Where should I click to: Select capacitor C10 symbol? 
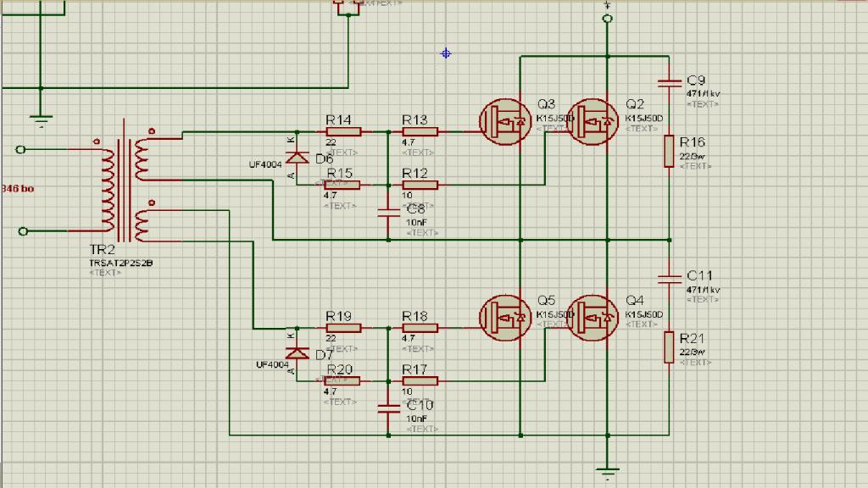(x=388, y=408)
